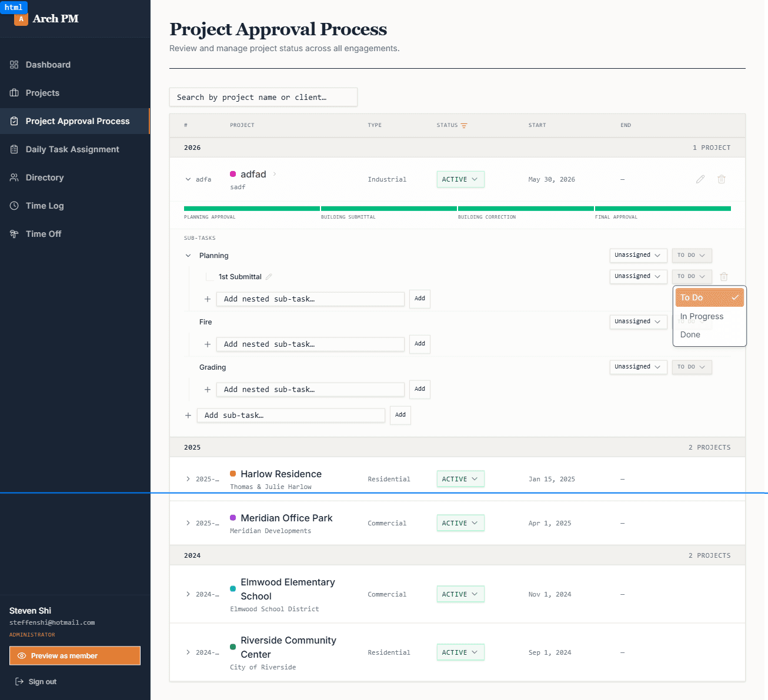Click Sign out

click(x=36, y=682)
